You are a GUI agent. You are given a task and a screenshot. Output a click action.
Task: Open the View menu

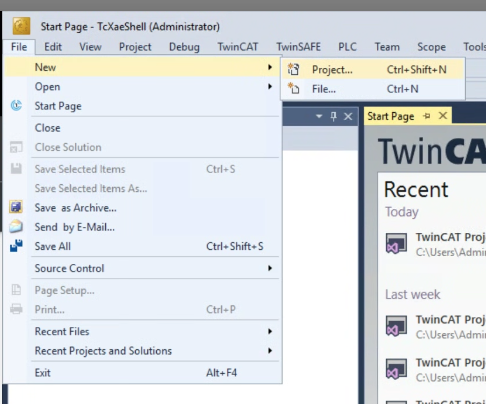pos(90,47)
